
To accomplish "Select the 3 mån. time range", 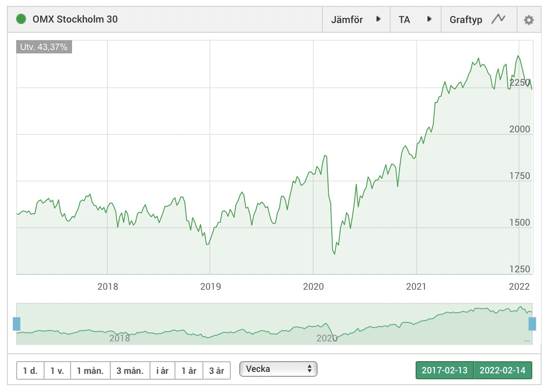I will point(130,371).
